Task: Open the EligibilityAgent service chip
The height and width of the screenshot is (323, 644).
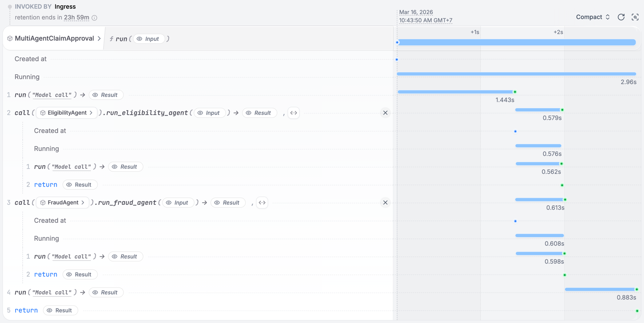Action: [x=67, y=113]
